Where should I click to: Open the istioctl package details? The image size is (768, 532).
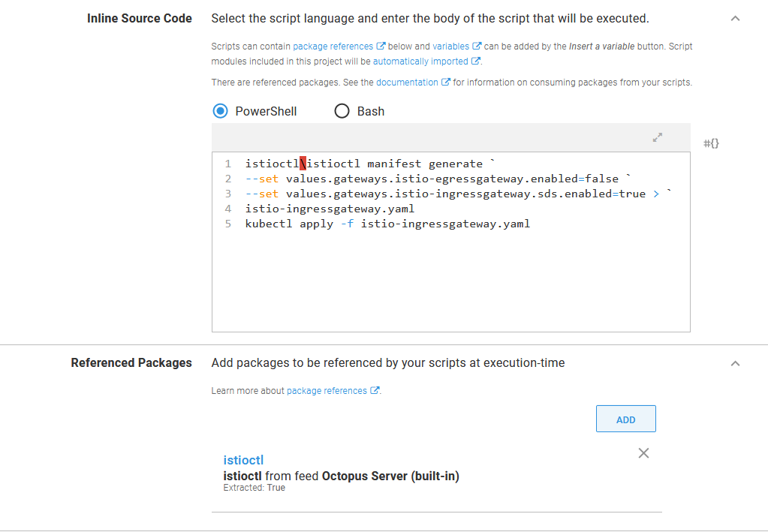point(243,460)
